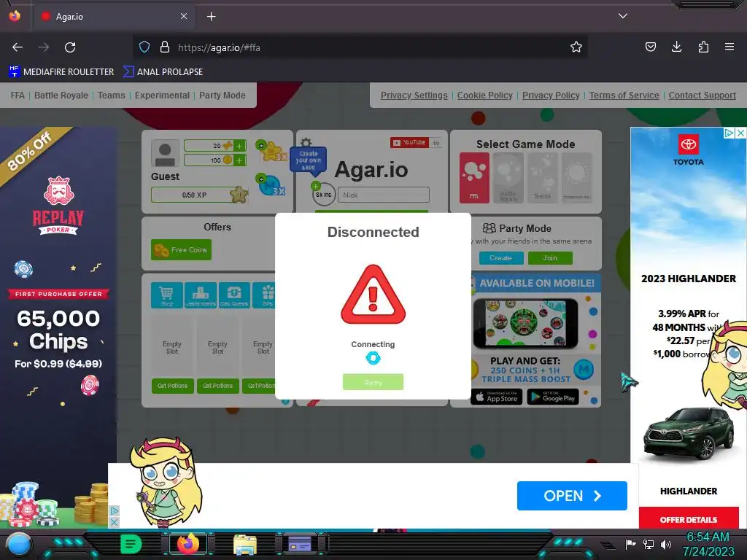Open a new browser tab
Screen dimensions: 747x560
pyautogui.click(x=211, y=17)
